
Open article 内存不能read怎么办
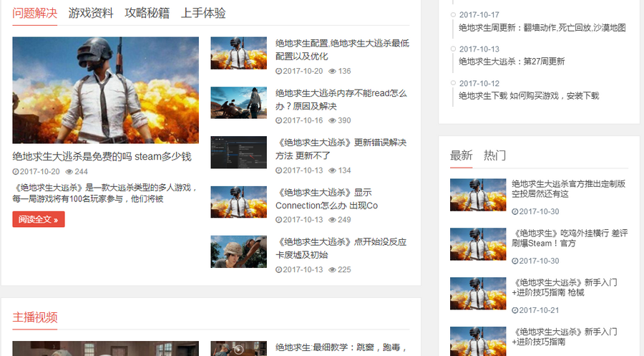(x=341, y=100)
